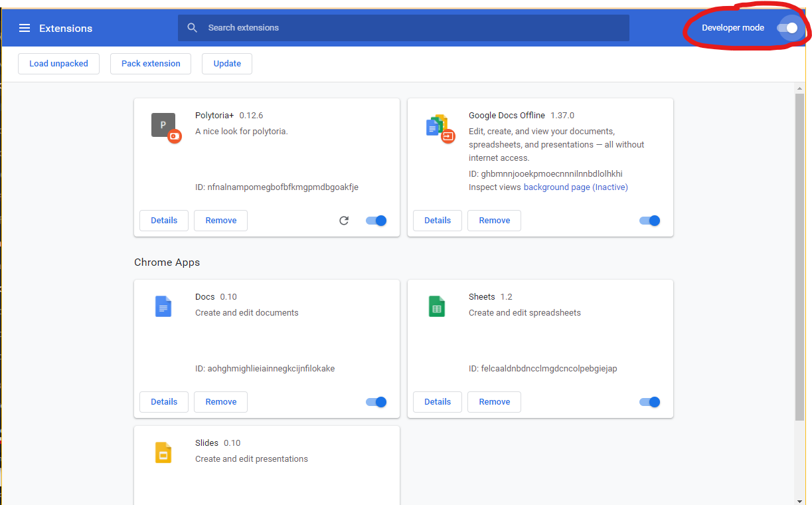Disable Google Docs Offline
The width and height of the screenshot is (812, 505).
(x=649, y=220)
